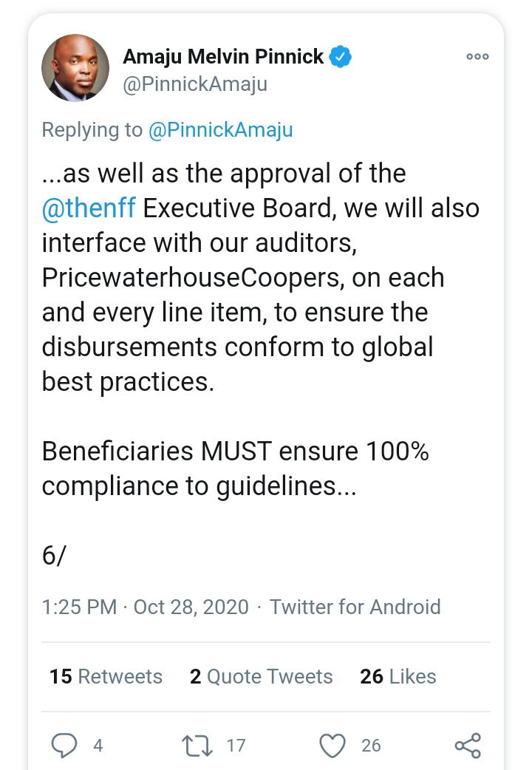Show who gave the 26 Likes
The width and height of the screenshot is (532, 770).
pyautogui.click(x=398, y=676)
